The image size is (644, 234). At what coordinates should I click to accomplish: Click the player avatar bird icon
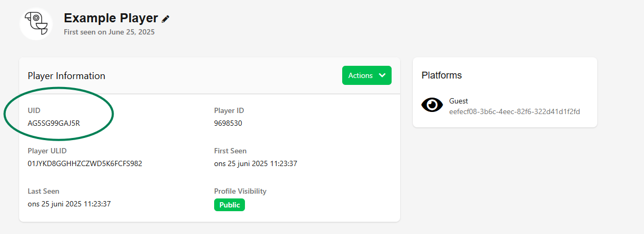tap(36, 24)
